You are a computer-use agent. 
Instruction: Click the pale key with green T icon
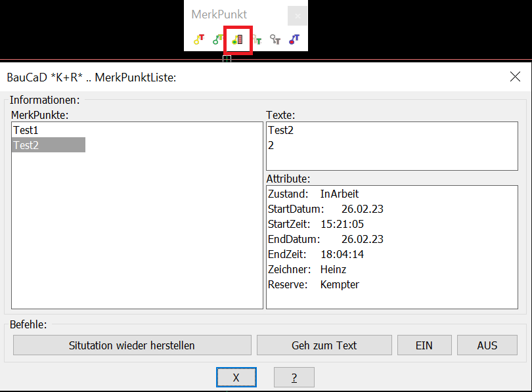pos(257,39)
